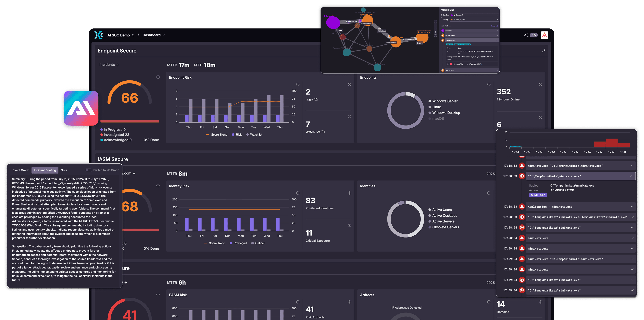Expand the Michael Jones path node
The width and height of the screenshot is (644, 320).
coord(497,35)
